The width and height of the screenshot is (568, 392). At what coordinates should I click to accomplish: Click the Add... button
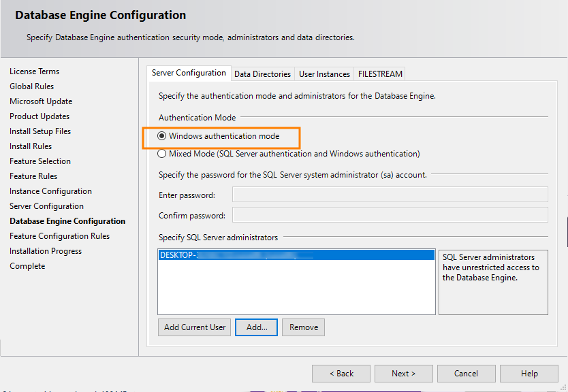[257, 327]
